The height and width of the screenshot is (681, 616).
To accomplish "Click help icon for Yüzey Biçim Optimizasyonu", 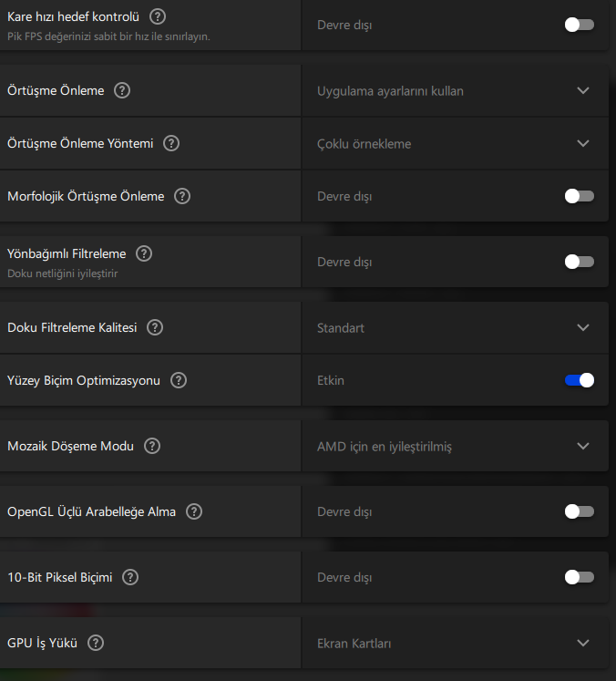I will click(x=179, y=380).
